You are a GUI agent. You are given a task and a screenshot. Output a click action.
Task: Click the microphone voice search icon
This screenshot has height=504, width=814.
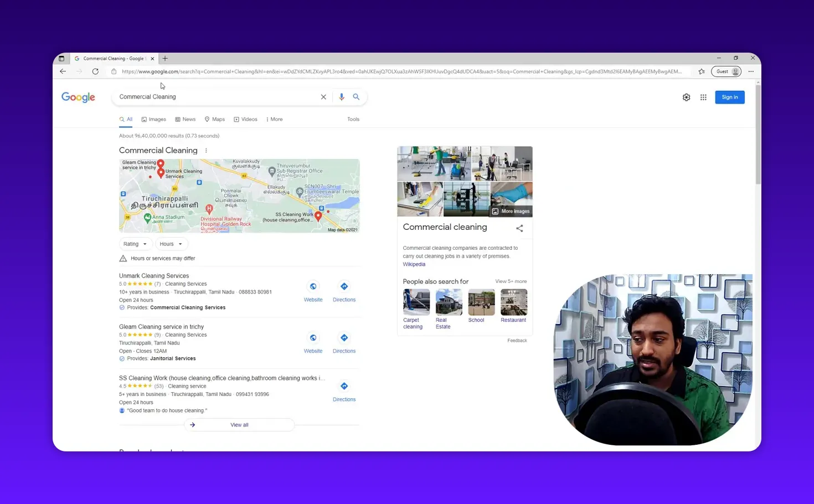coord(341,96)
